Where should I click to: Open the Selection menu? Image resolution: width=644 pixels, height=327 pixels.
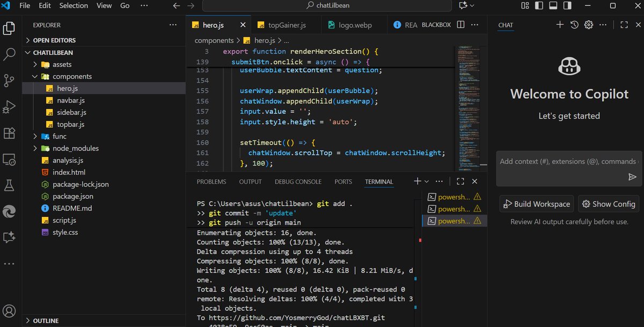(x=74, y=5)
